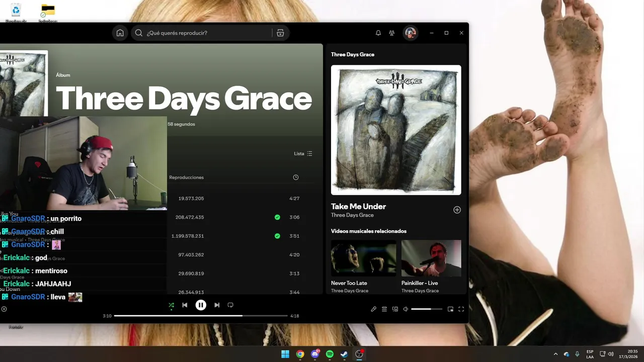Play 'Never Too Late' music video thumbnail
This screenshot has width=644, height=362.
[x=363, y=258]
